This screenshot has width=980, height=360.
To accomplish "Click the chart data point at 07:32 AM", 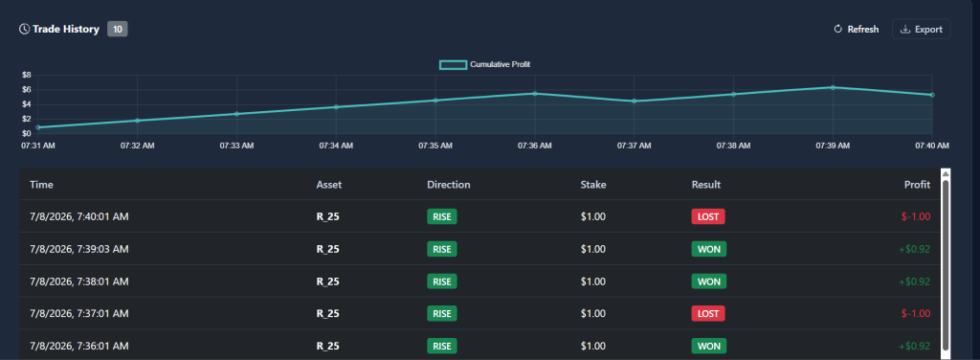I will [138, 121].
